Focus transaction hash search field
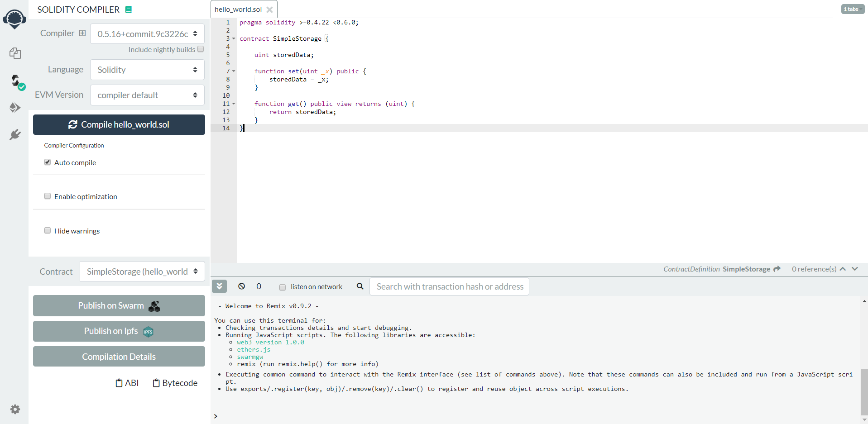This screenshot has height=424, width=868. [x=449, y=286]
